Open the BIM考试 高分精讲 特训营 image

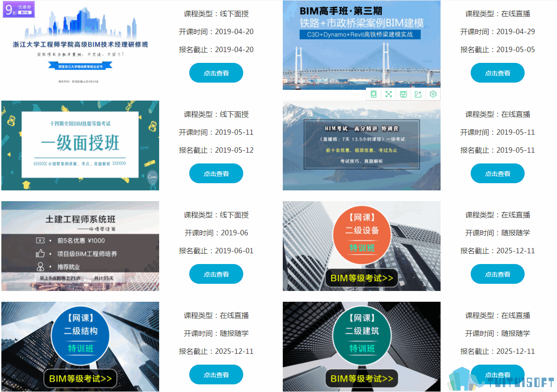coord(361,145)
